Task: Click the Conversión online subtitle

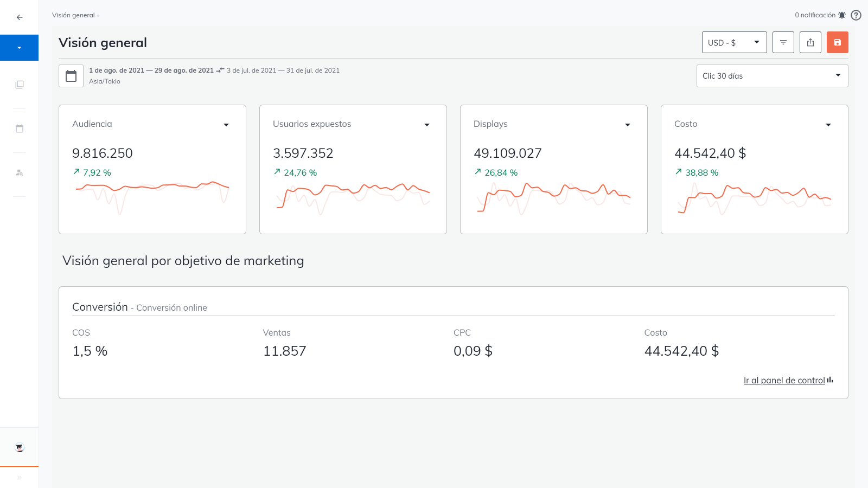Action: click(x=171, y=308)
